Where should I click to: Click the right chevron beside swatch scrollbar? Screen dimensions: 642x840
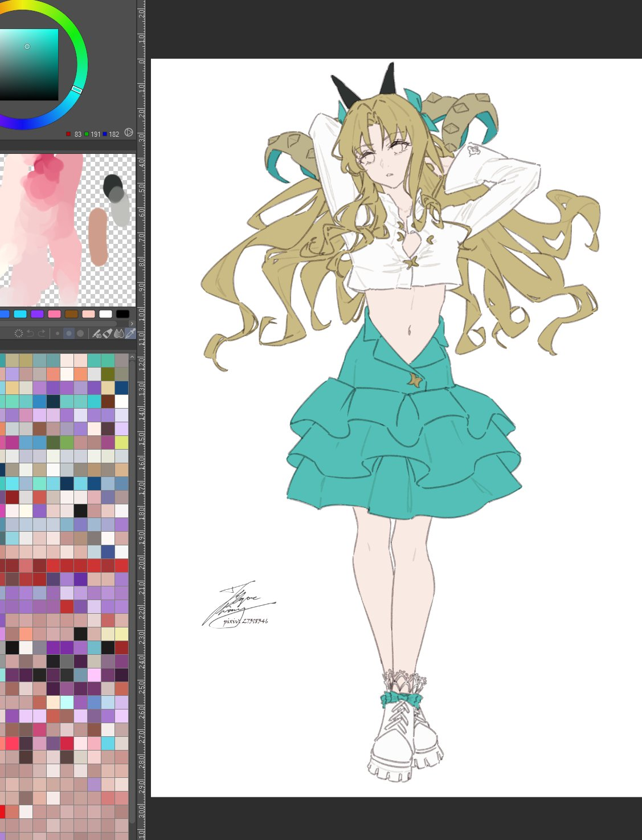tap(132, 324)
